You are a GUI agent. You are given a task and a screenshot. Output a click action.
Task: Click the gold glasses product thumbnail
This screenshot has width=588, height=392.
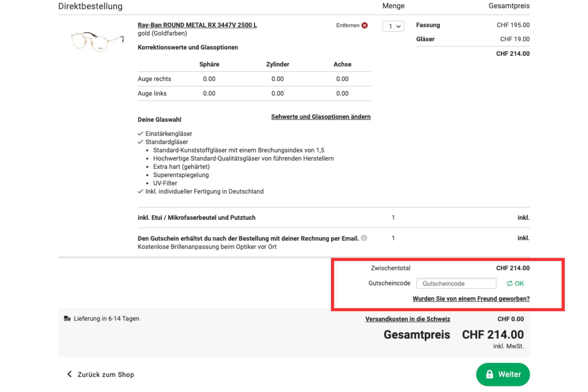tap(98, 41)
